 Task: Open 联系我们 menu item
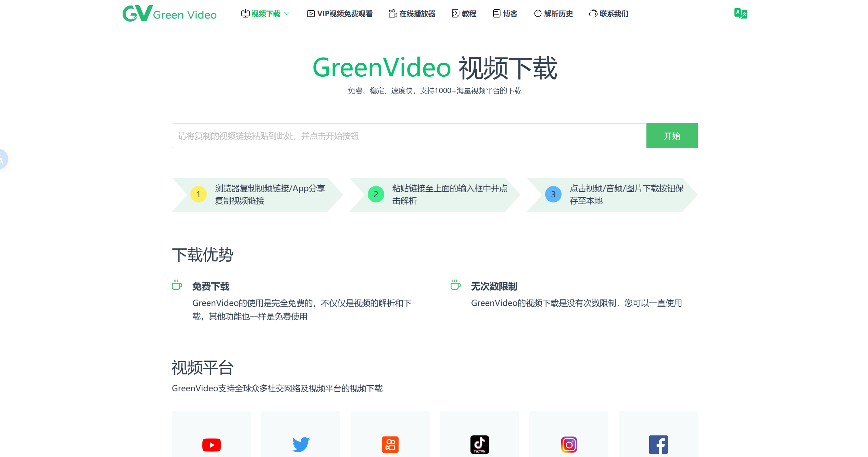click(x=609, y=14)
